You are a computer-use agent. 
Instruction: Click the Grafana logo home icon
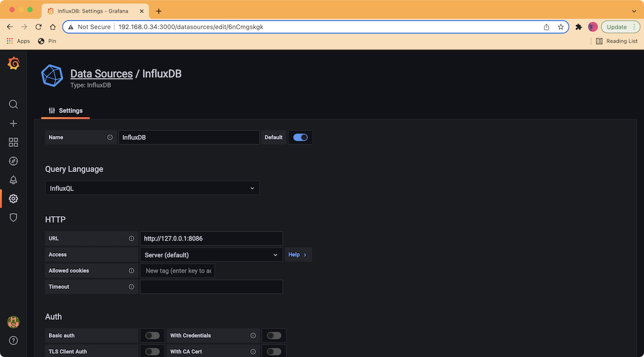(x=13, y=63)
